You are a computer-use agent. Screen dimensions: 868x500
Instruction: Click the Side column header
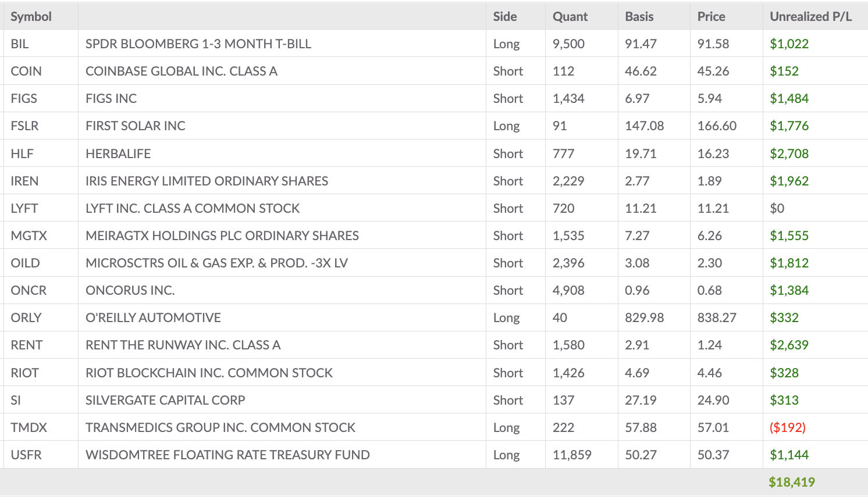pyautogui.click(x=505, y=16)
